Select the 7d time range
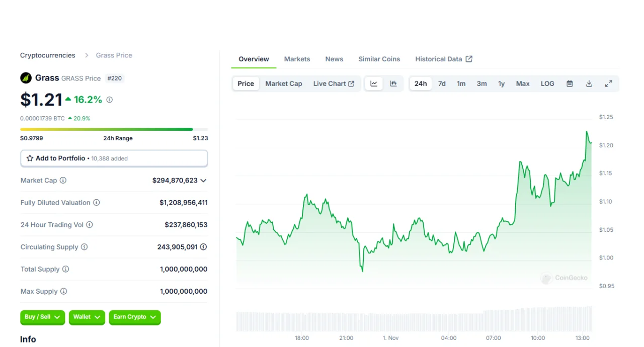Image resolution: width=644 pixels, height=347 pixels. [x=442, y=83]
